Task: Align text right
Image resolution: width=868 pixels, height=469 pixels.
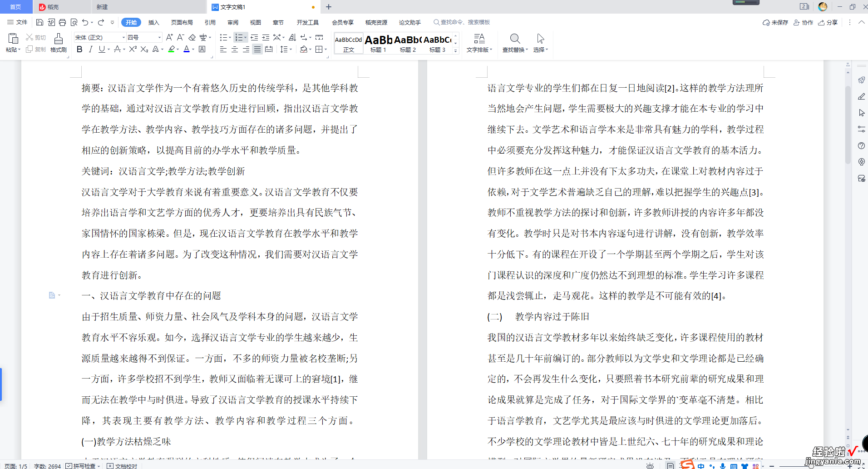Action: coord(246,49)
